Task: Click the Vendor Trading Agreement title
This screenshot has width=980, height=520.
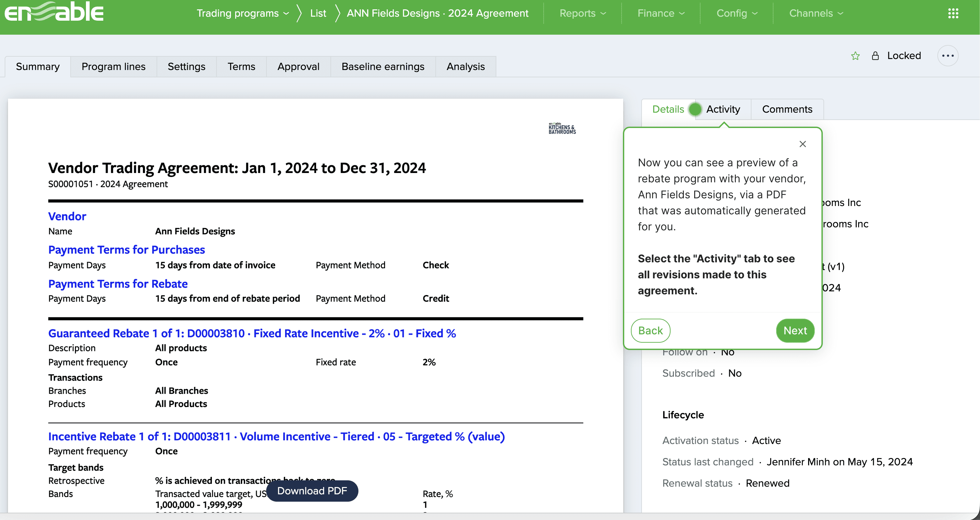Action: [x=237, y=168]
